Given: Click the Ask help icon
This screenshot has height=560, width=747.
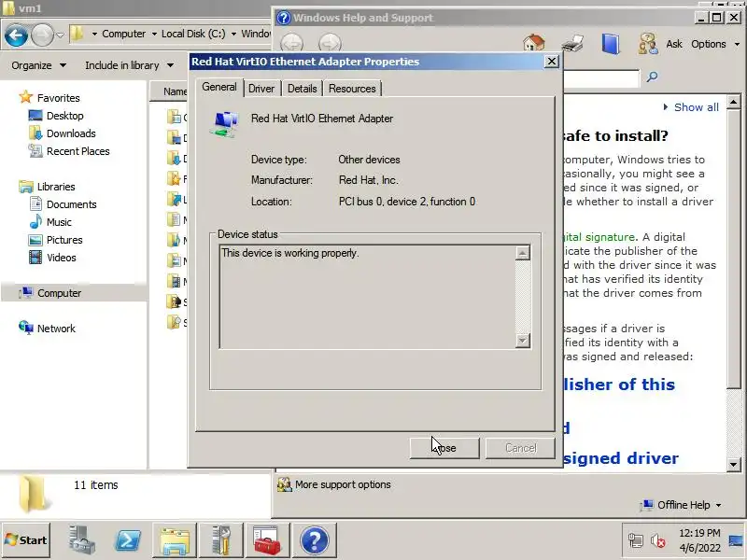Looking at the screenshot, I should (648, 44).
